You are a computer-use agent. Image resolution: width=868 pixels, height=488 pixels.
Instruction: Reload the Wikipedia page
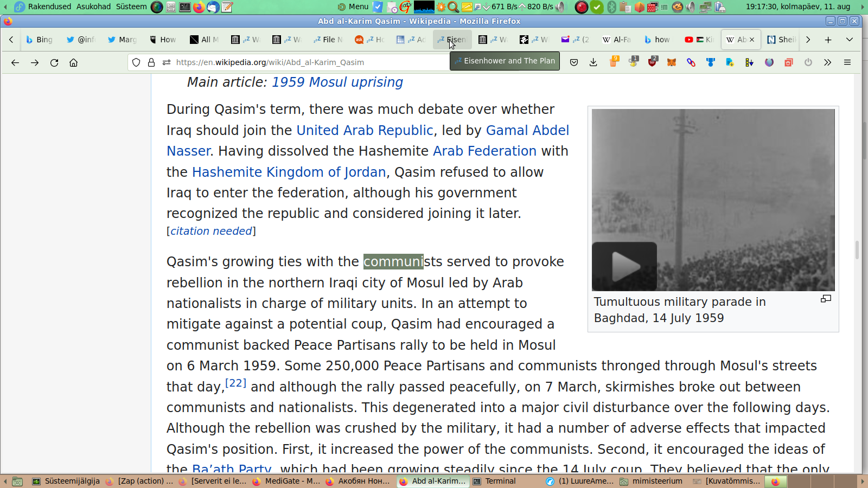coord(54,62)
